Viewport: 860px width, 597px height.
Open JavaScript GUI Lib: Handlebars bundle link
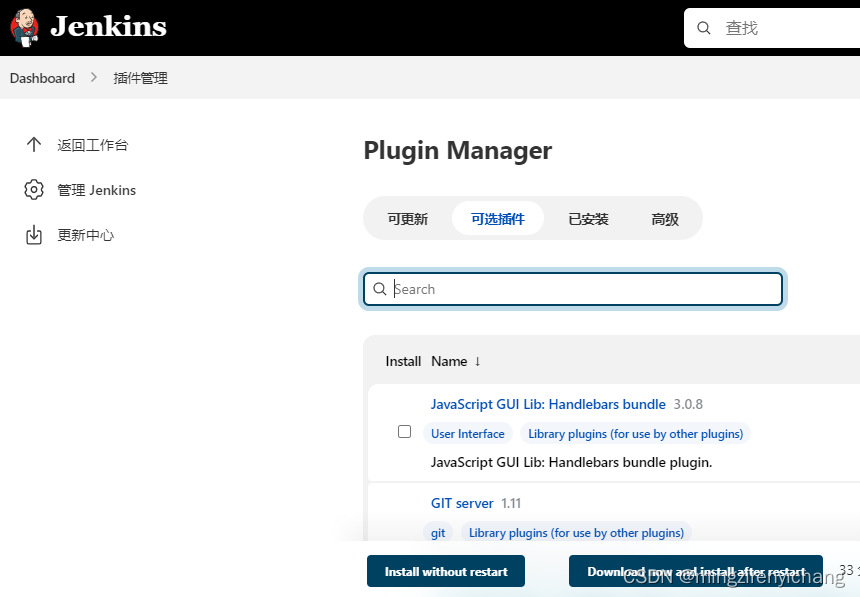coord(548,404)
